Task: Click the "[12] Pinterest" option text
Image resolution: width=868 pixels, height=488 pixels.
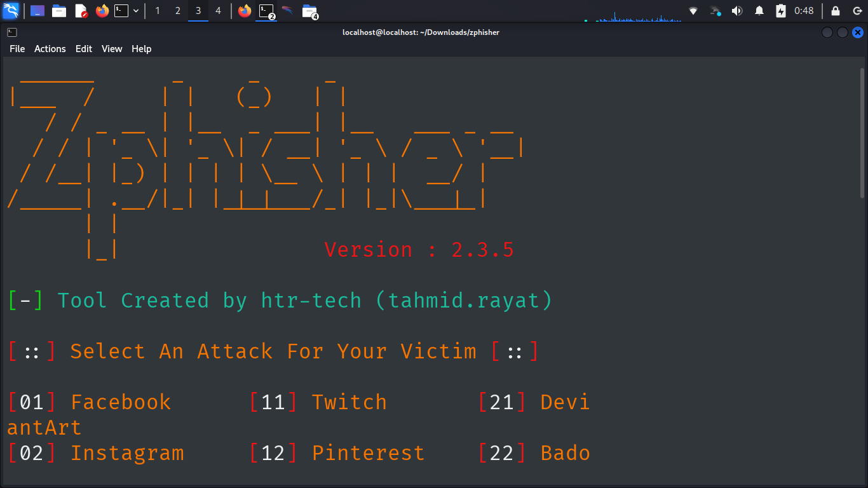Action: (x=337, y=453)
